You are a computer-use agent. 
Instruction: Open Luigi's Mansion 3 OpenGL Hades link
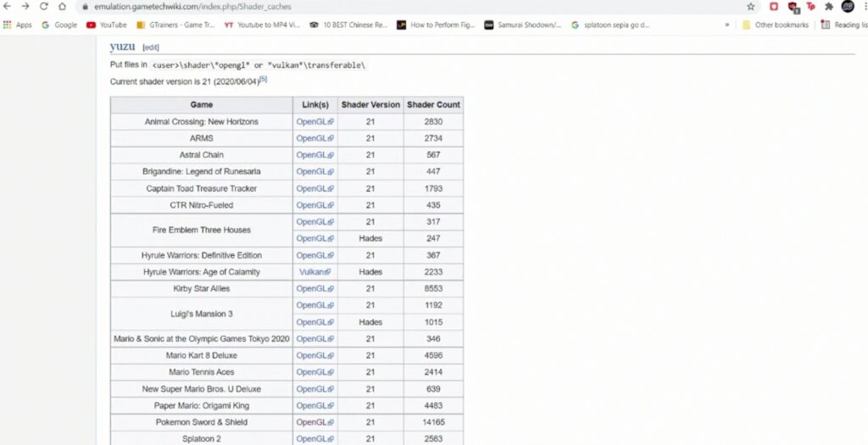coord(315,322)
